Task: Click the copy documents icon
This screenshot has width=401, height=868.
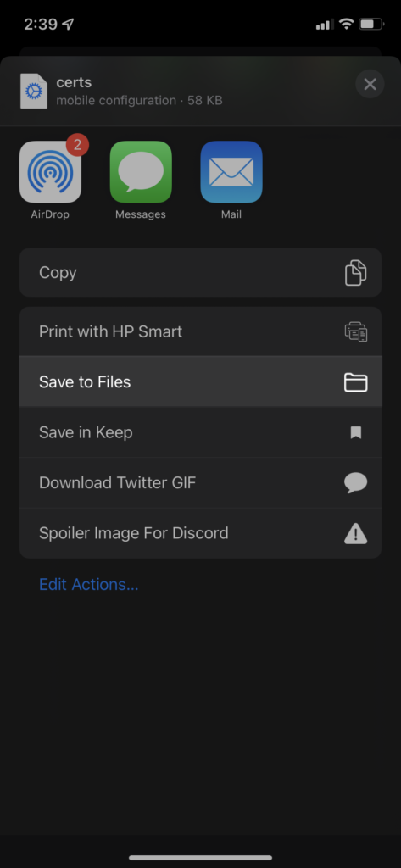Action: click(355, 273)
